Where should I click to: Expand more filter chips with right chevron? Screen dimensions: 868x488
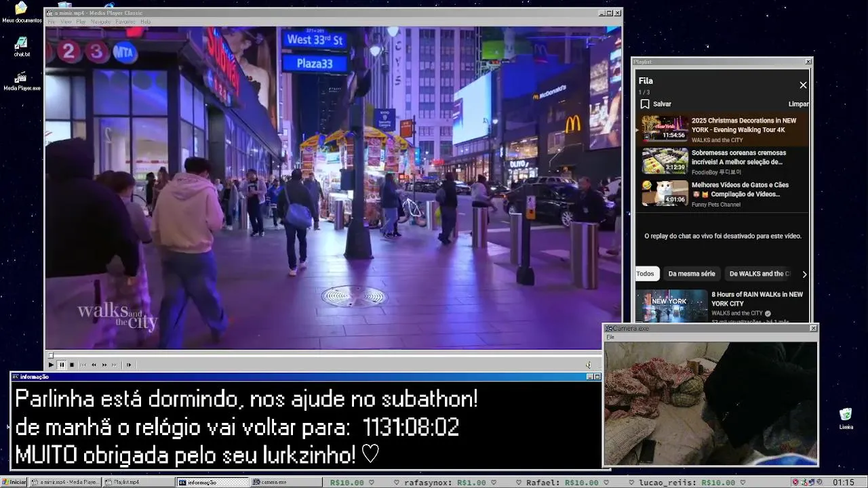[x=804, y=274]
